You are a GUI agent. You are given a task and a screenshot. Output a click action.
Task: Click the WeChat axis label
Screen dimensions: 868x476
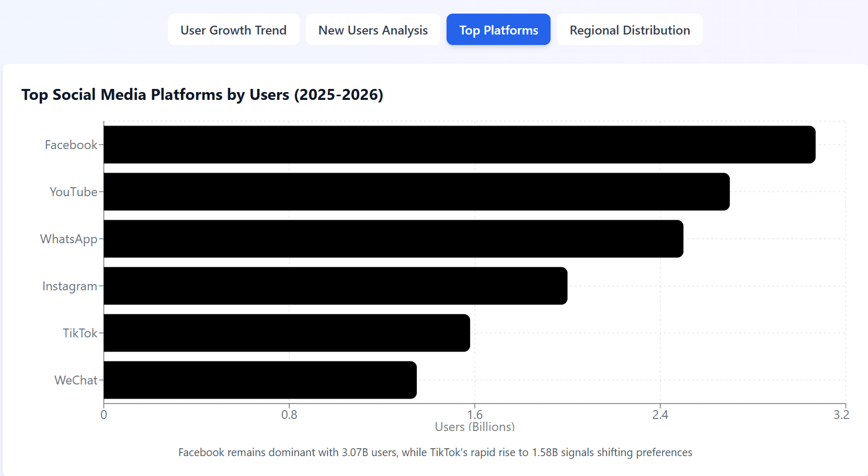[x=76, y=380]
